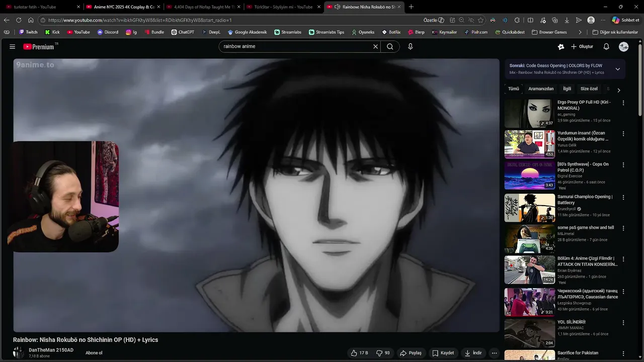
Task: Go back with the browser back arrow
Action: point(7,20)
